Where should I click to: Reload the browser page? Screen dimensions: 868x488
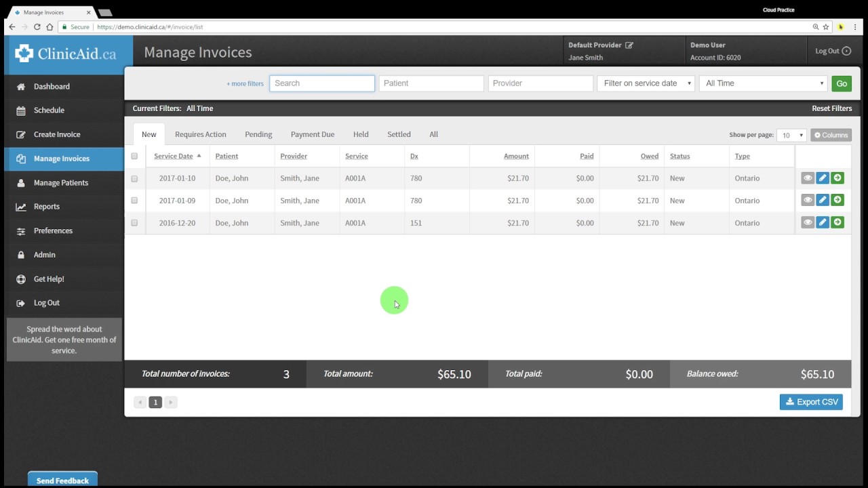coord(37,27)
